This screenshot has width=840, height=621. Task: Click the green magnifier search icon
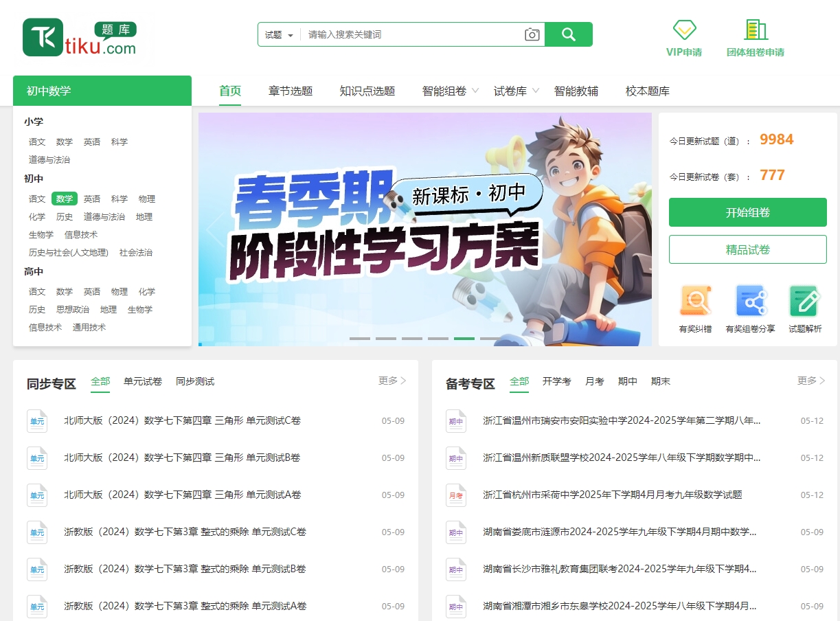569,34
